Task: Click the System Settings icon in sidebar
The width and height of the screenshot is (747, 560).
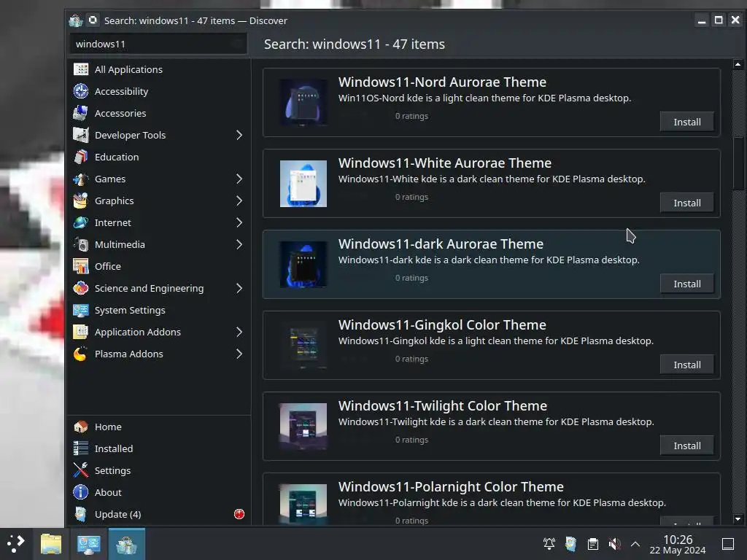Action: tap(80, 310)
